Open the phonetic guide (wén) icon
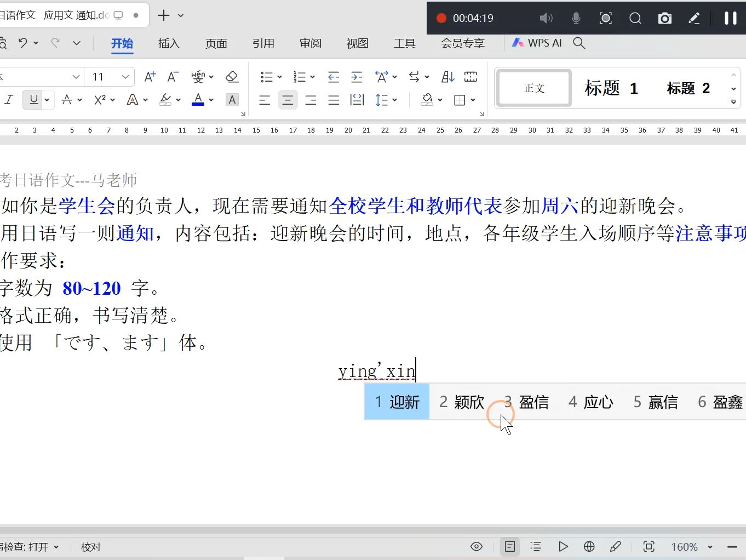The width and height of the screenshot is (746, 560). 198,77
